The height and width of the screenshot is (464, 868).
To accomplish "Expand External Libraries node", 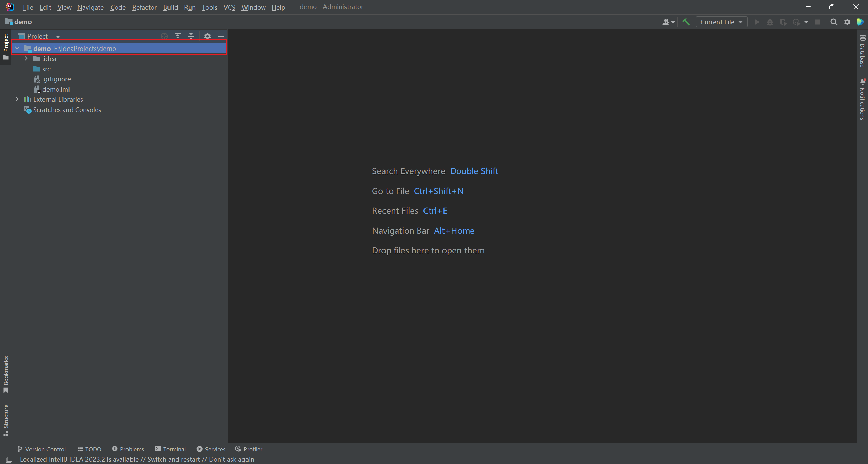I will 17,99.
